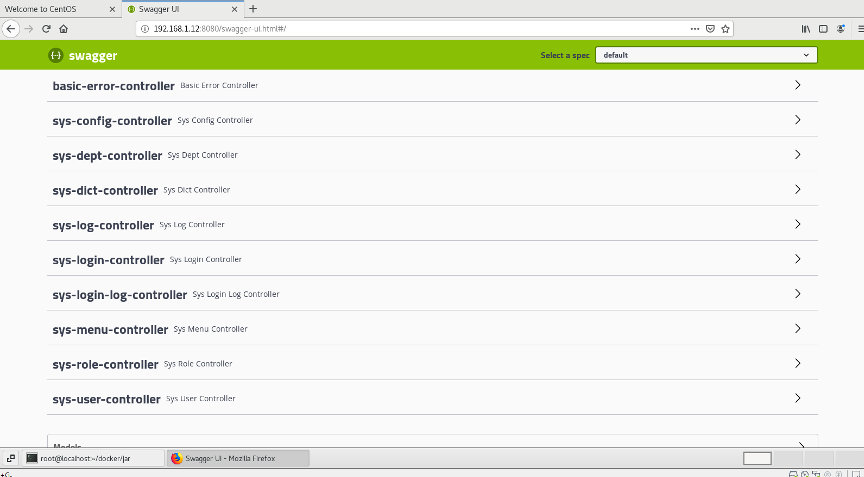
Task: Click the sys-menu-controller heading
Action: [x=110, y=329]
